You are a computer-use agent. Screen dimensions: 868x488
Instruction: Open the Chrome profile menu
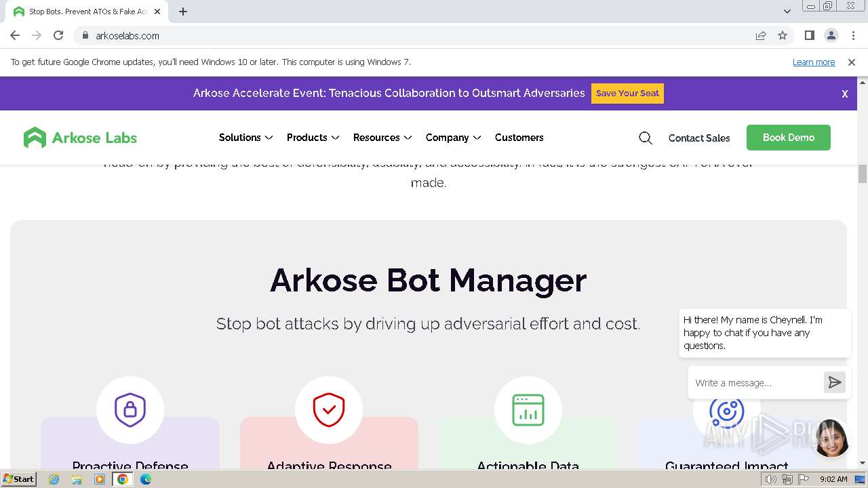coord(831,35)
